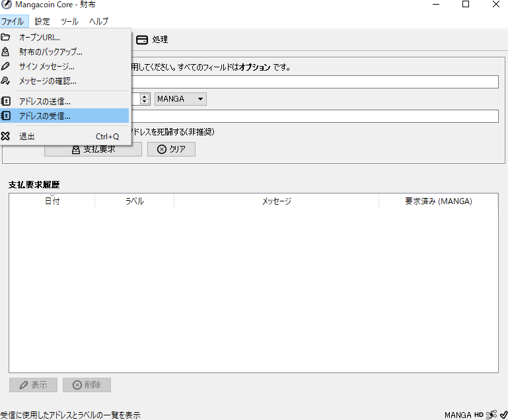
Task: Click the 削除 remove button
Action: tap(87, 385)
